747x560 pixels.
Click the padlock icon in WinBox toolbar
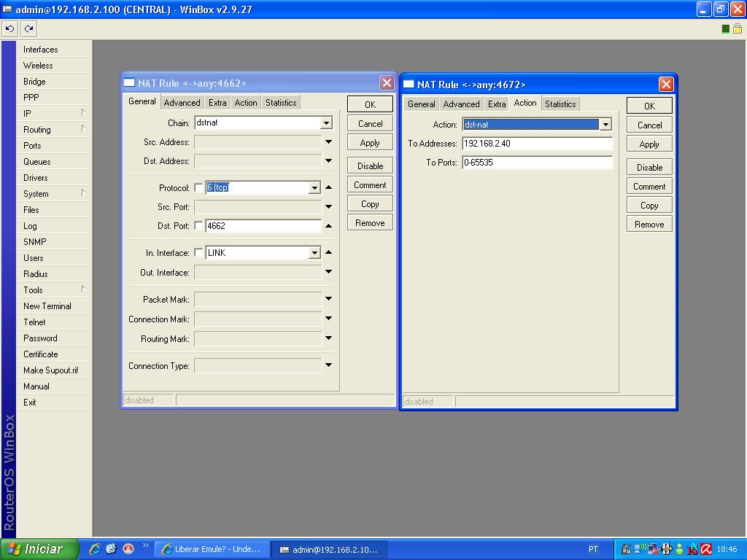coord(738,28)
